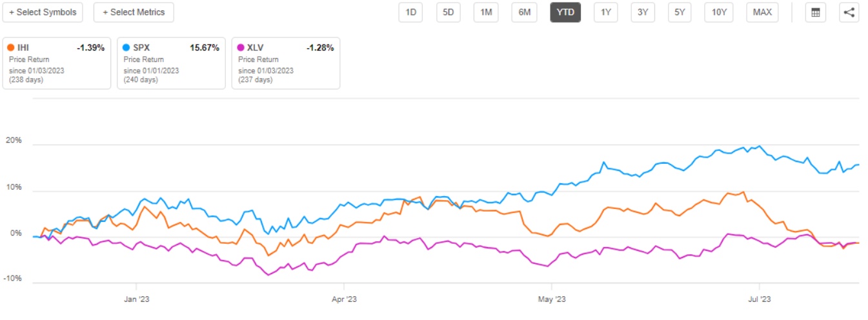View the 3Y time range

(x=643, y=12)
